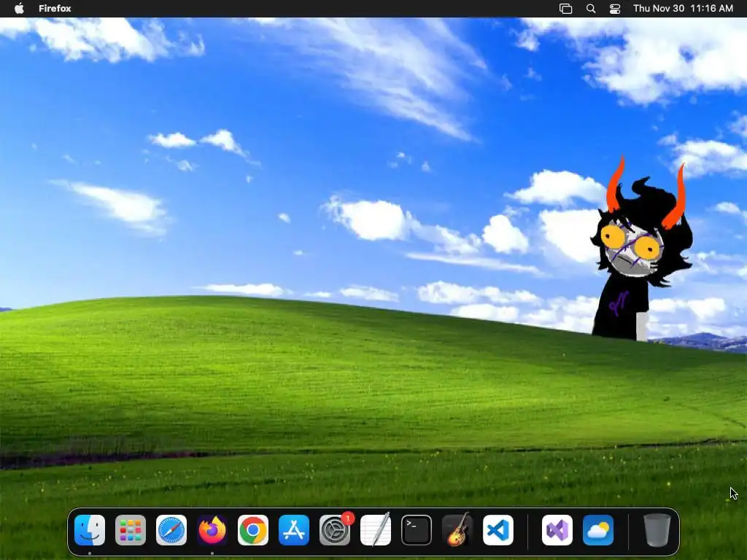
Task: Open Launchpad from the dock
Action: pos(131,530)
